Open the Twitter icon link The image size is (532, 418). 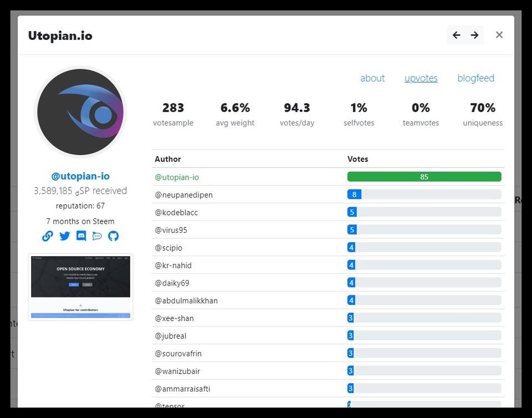pos(64,236)
